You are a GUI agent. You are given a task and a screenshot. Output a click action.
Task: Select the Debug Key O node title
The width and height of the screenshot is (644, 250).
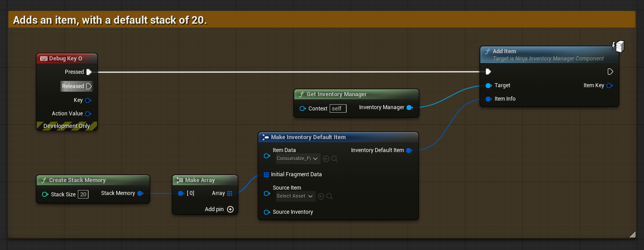[x=66, y=59]
